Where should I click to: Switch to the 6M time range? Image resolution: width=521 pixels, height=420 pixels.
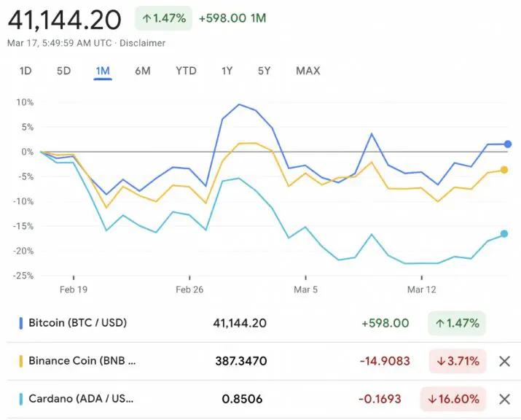143,71
